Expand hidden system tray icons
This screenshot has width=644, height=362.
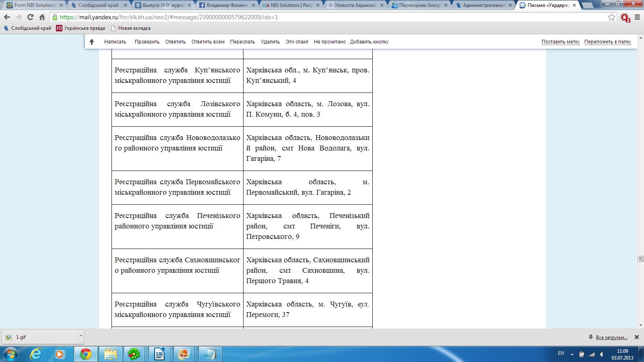point(572,354)
